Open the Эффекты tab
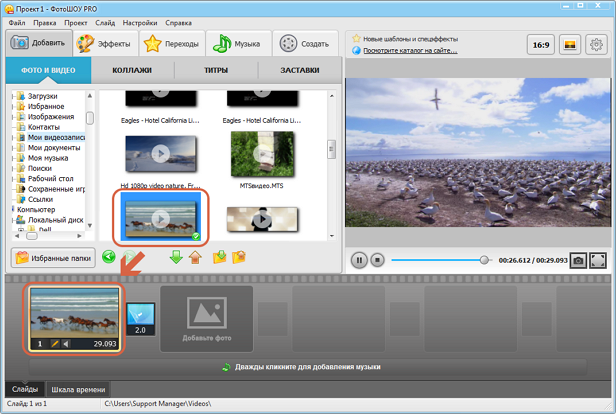This screenshot has width=616, height=414. pos(104,44)
